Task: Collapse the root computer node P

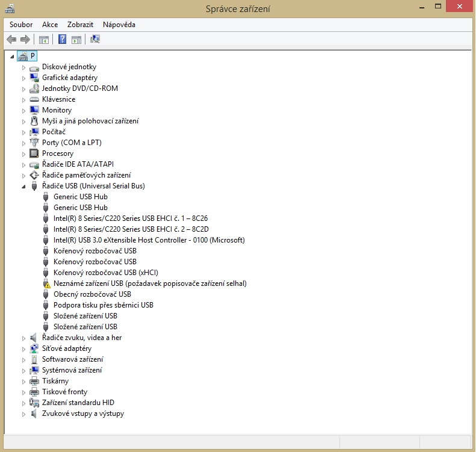Action: 12,56
